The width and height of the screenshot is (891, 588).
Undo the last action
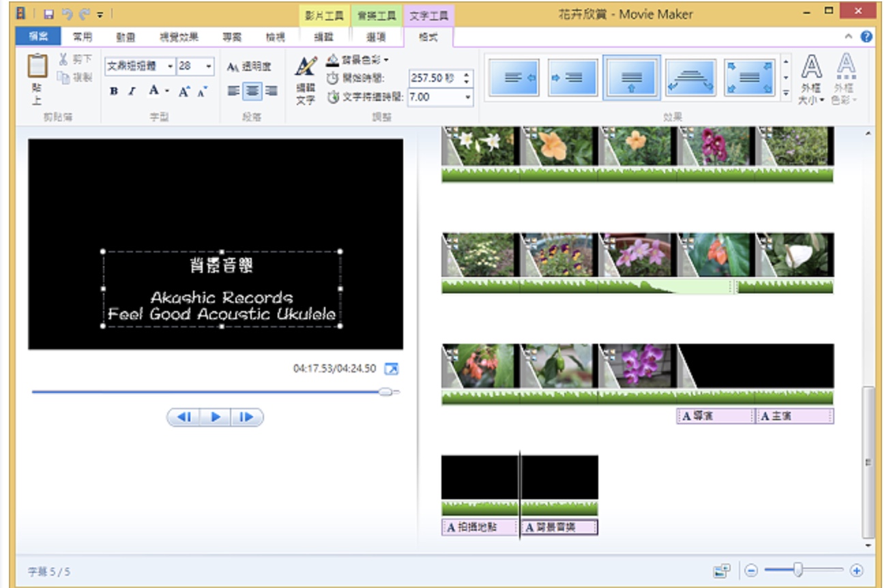[66, 13]
